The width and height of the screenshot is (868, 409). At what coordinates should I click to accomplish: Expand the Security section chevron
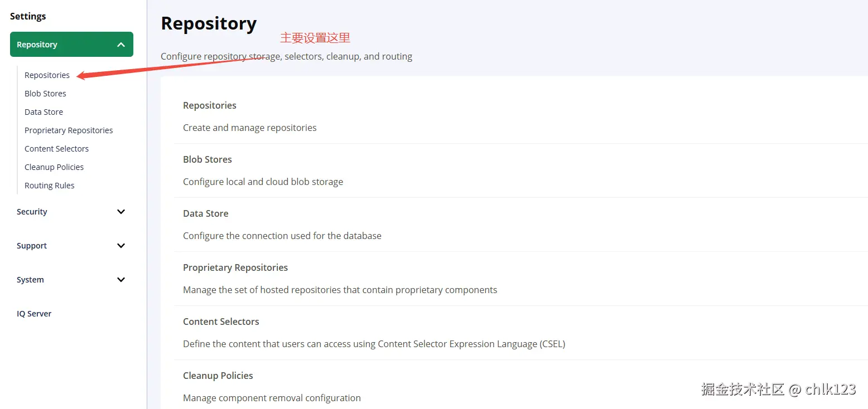point(121,212)
